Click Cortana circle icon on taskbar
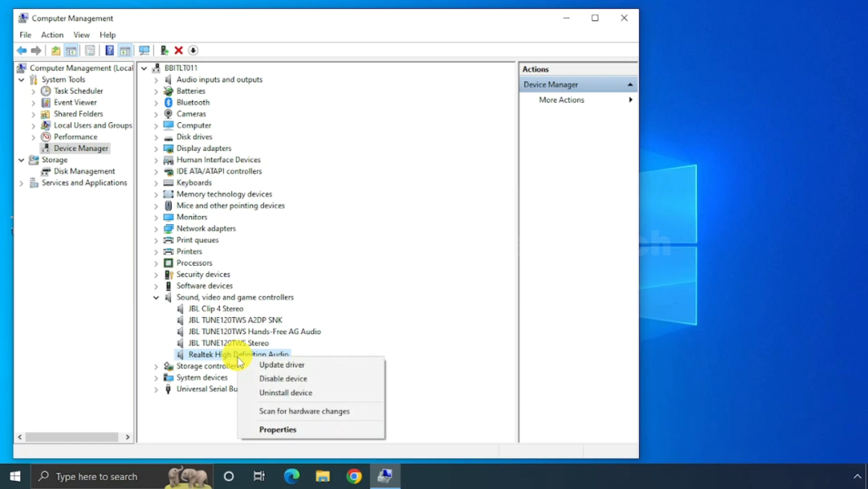This screenshot has height=489, width=868. (229, 476)
